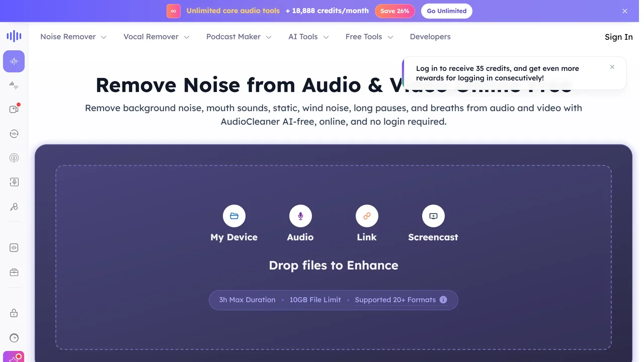Click the Screencast monitor icon
644x362 pixels.
click(x=433, y=216)
